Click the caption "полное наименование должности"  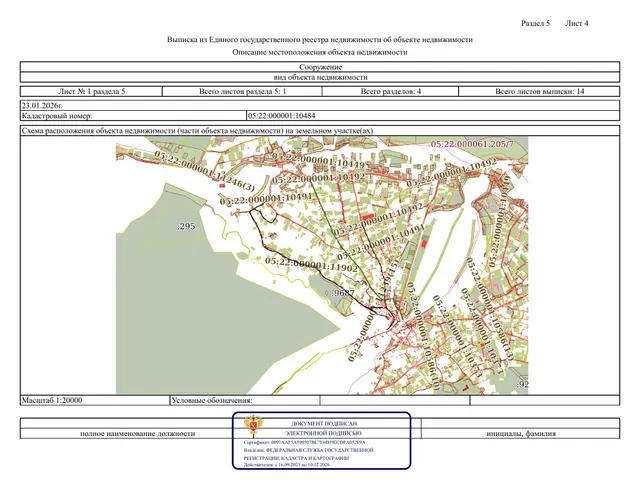point(138,433)
